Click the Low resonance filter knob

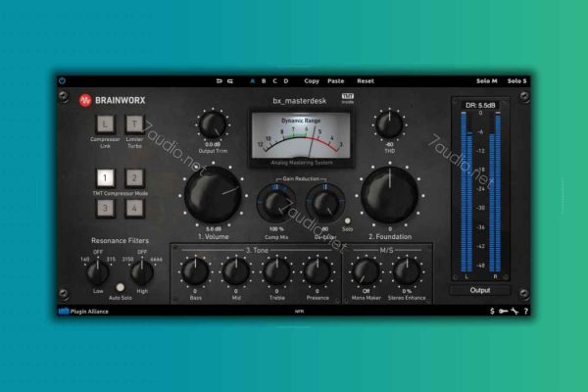tap(98, 272)
